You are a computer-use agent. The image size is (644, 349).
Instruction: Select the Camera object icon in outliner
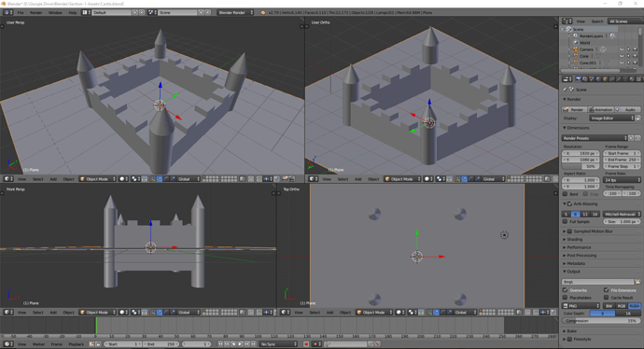[x=576, y=49]
